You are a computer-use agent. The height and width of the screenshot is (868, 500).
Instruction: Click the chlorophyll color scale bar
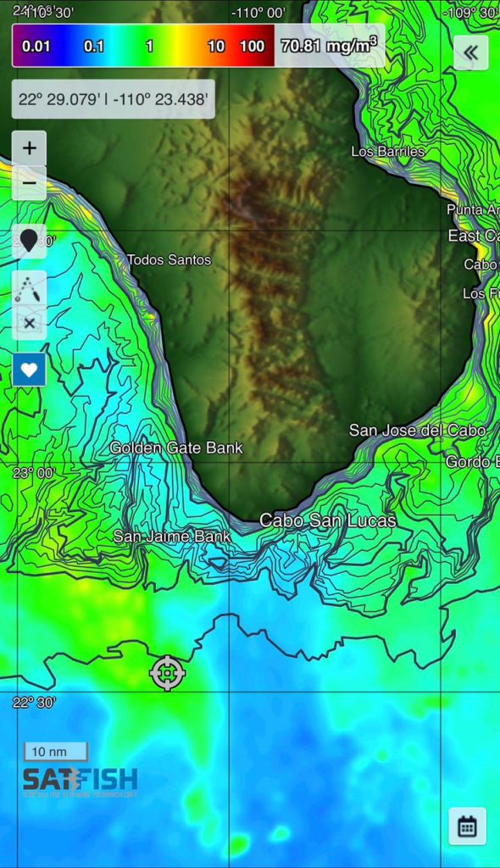(143, 46)
